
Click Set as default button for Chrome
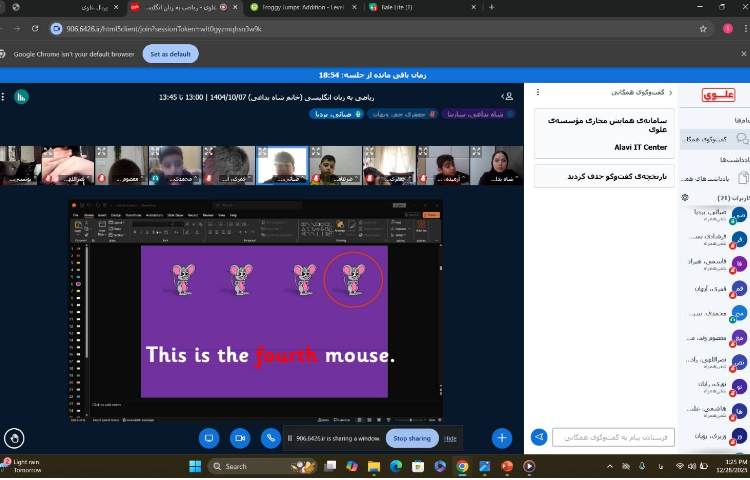170,54
